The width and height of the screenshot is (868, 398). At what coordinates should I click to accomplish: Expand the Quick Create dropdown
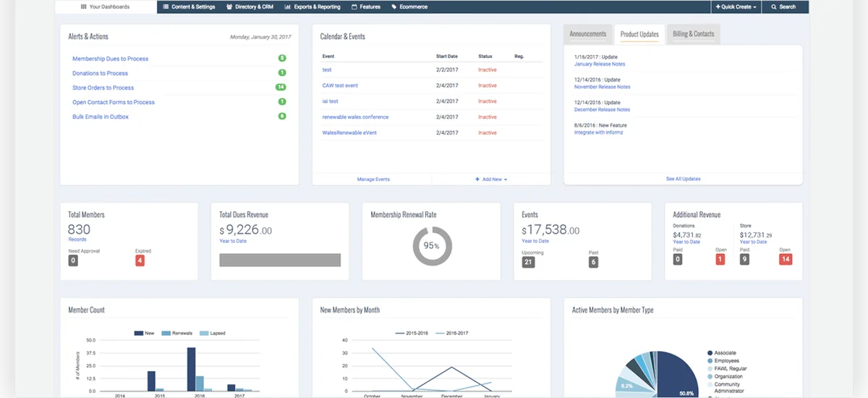coord(736,7)
